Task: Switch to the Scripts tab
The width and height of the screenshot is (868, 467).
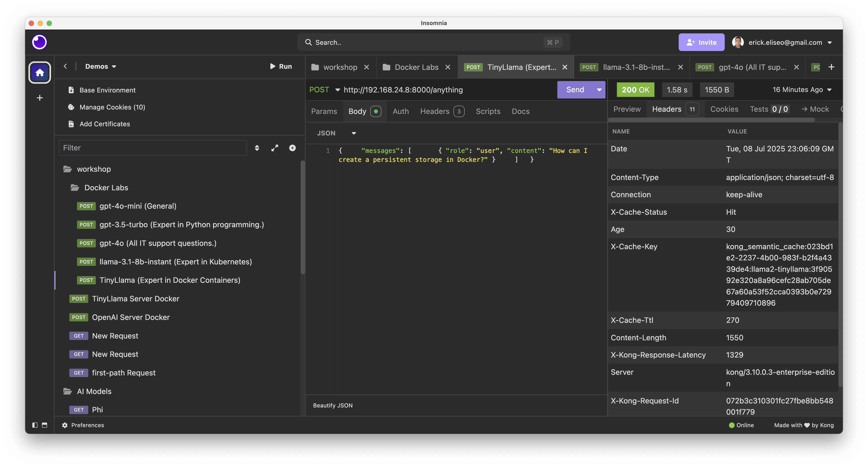Action: (x=487, y=111)
